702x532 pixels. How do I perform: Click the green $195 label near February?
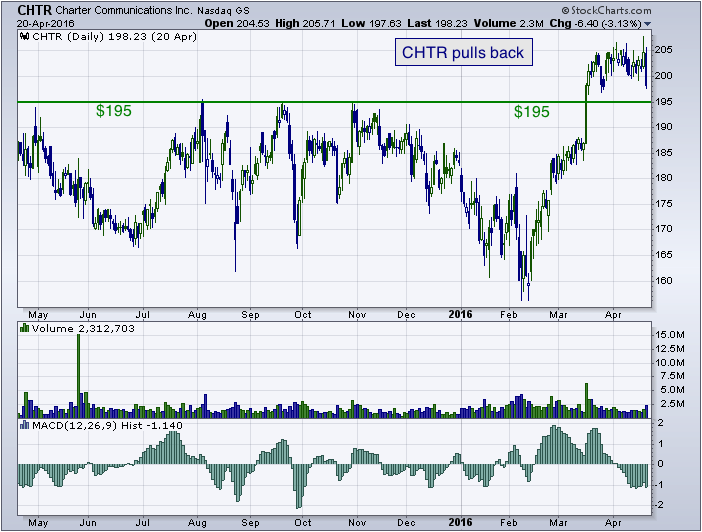coord(531,112)
